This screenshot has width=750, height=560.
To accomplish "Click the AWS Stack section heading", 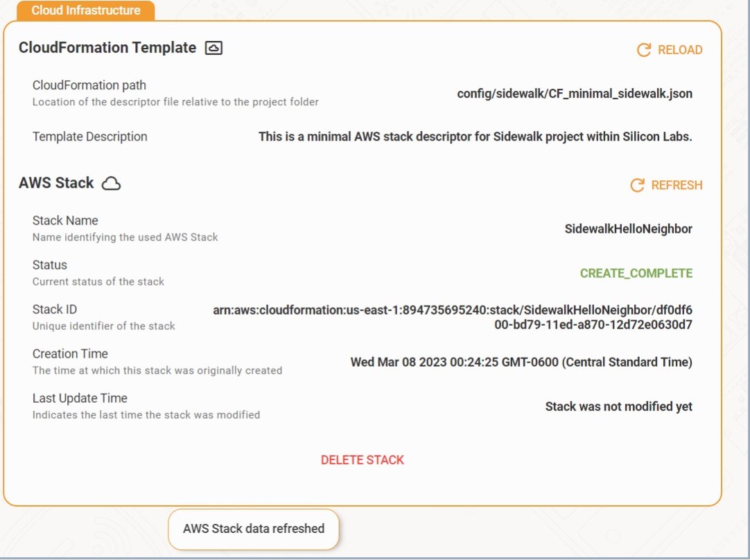I will pos(56,183).
